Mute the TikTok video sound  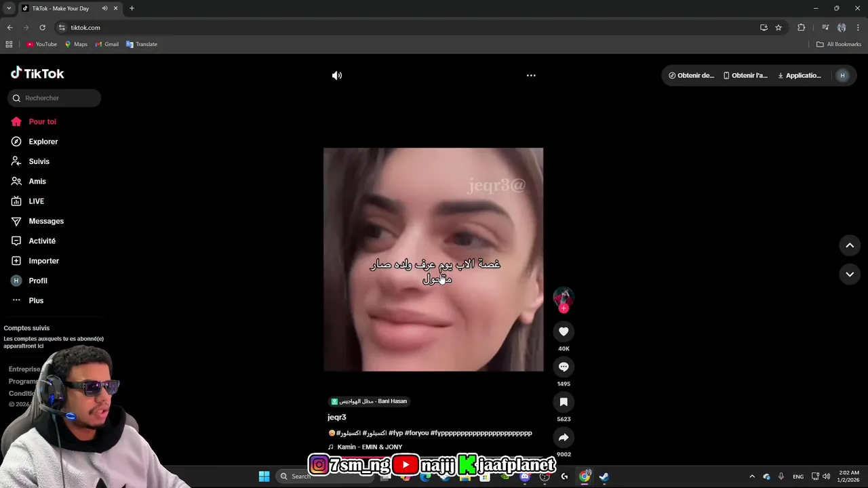click(337, 75)
